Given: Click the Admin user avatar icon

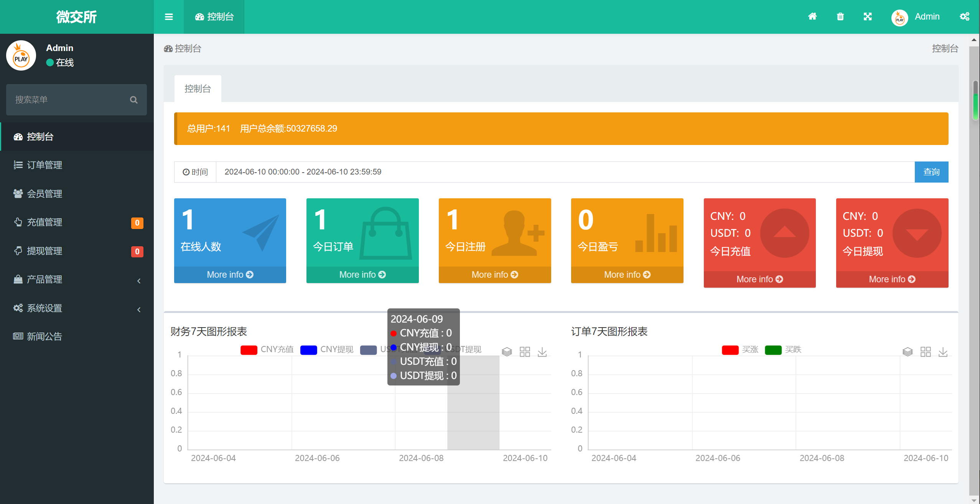Looking at the screenshot, I should [x=899, y=17].
